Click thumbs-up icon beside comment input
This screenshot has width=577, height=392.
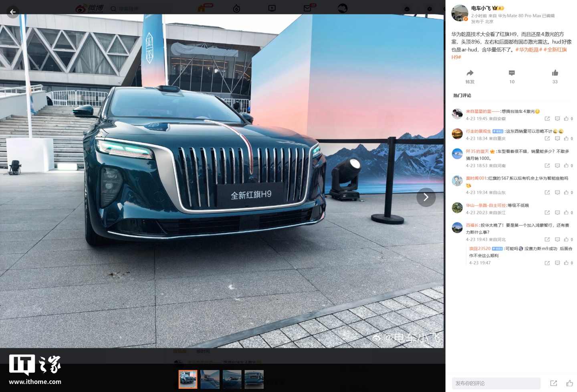tap(569, 383)
